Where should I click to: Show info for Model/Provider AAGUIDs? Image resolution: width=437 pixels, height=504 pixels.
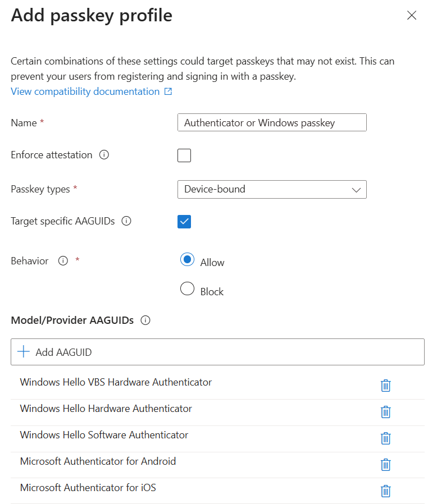(x=145, y=320)
